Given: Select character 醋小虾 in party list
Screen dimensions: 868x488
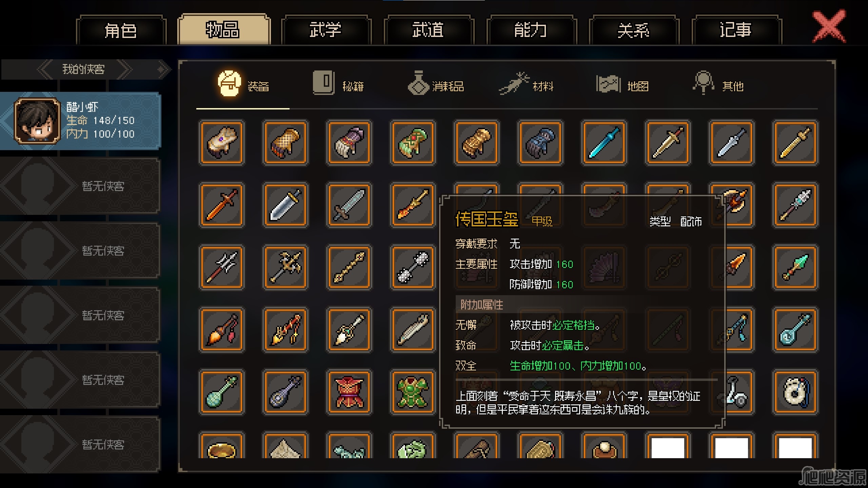Looking at the screenshot, I should tap(80, 121).
